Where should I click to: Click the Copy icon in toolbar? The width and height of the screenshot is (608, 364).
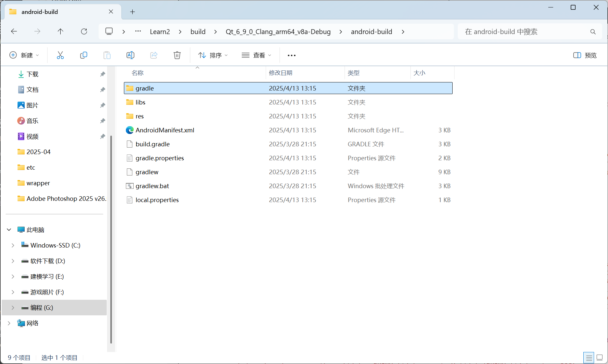click(x=84, y=55)
